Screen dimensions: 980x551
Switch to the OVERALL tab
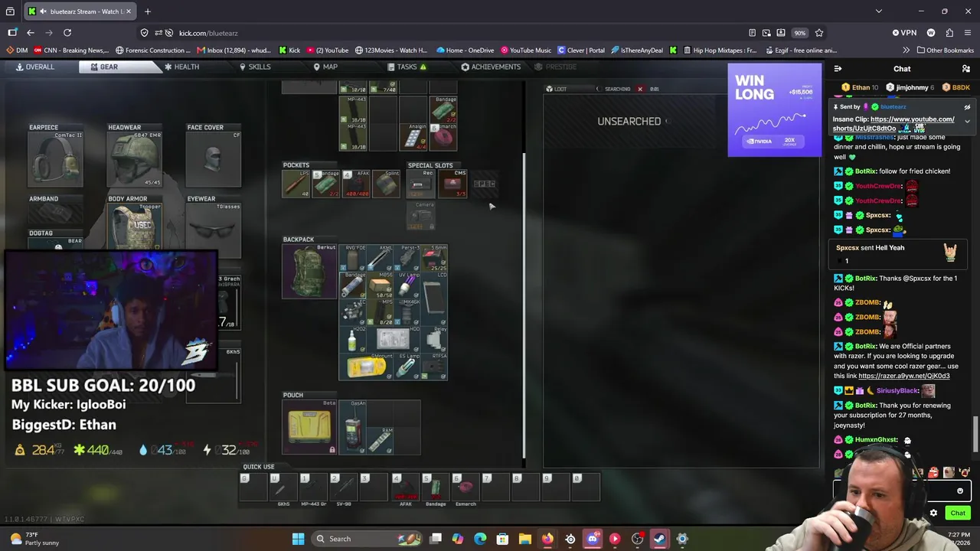click(34, 67)
